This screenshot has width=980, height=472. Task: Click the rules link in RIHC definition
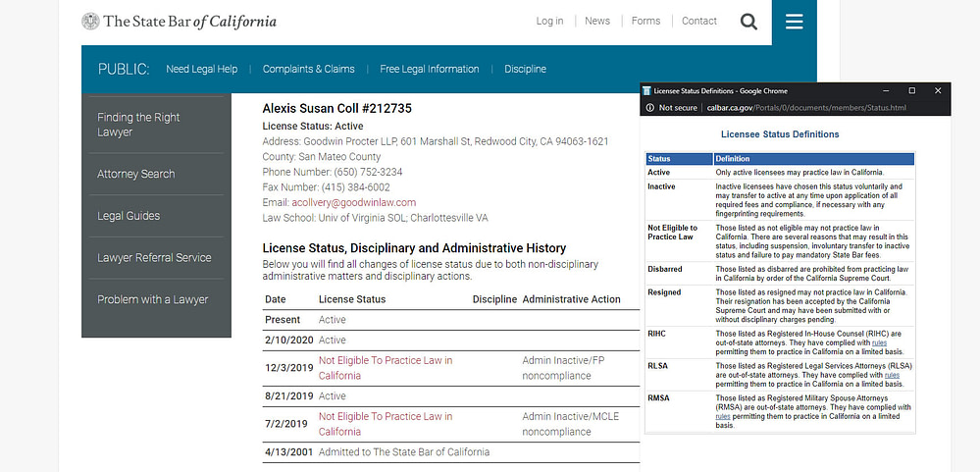879,342
